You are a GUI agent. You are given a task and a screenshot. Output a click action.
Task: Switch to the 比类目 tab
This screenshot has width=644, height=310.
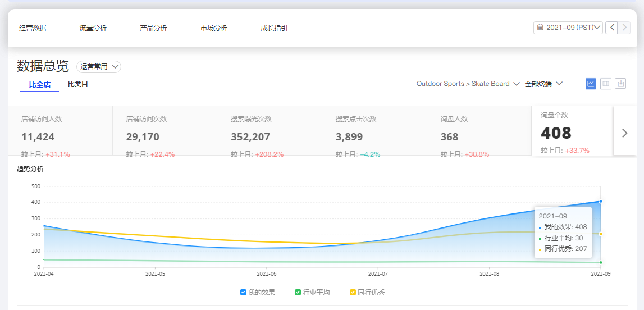(78, 84)
